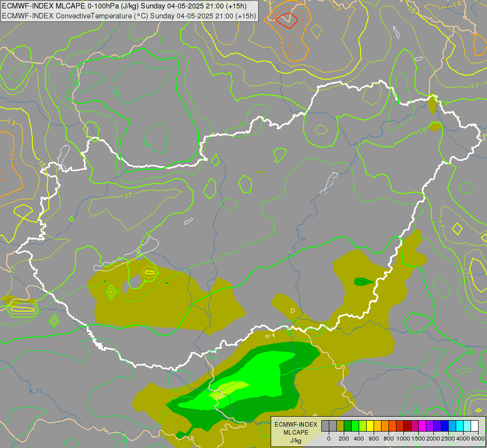This screenshot has height=448, width=487.
Task: Click the pale cyan legend swatch right of 4000
Action: coord(467,426)
